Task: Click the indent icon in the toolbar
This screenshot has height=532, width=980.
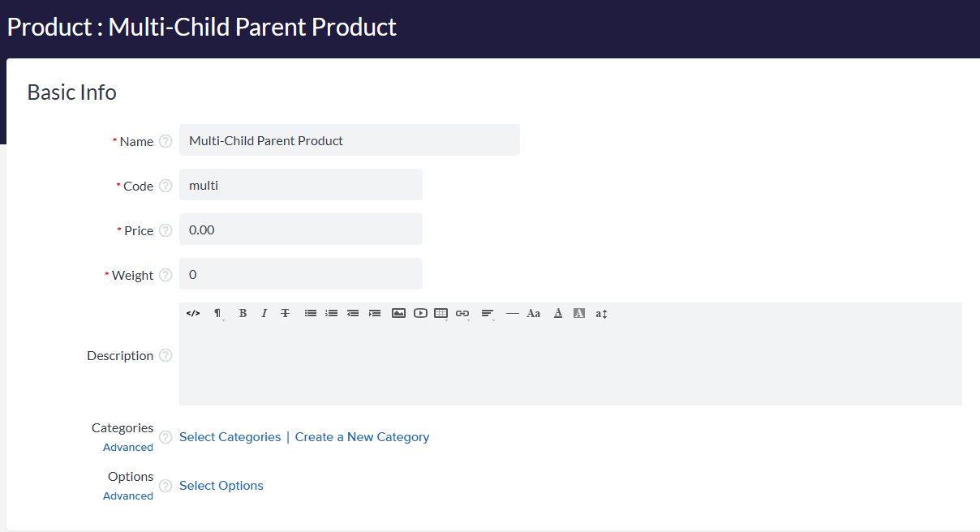Action: (374, 313)
